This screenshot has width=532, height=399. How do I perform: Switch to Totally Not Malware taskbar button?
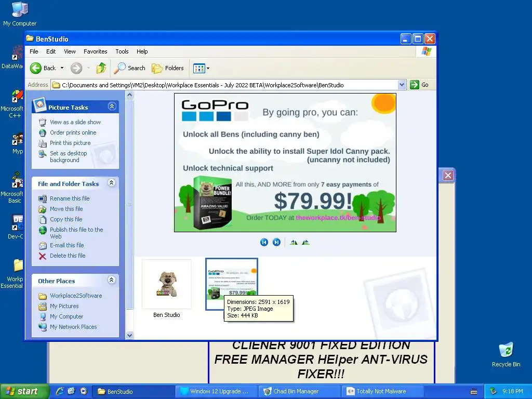383,392
